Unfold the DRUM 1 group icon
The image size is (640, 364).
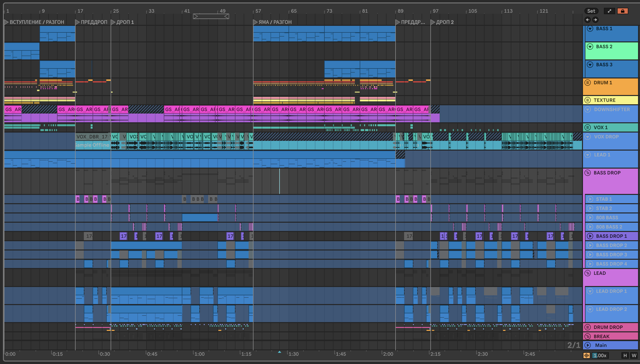coord(588,83)
